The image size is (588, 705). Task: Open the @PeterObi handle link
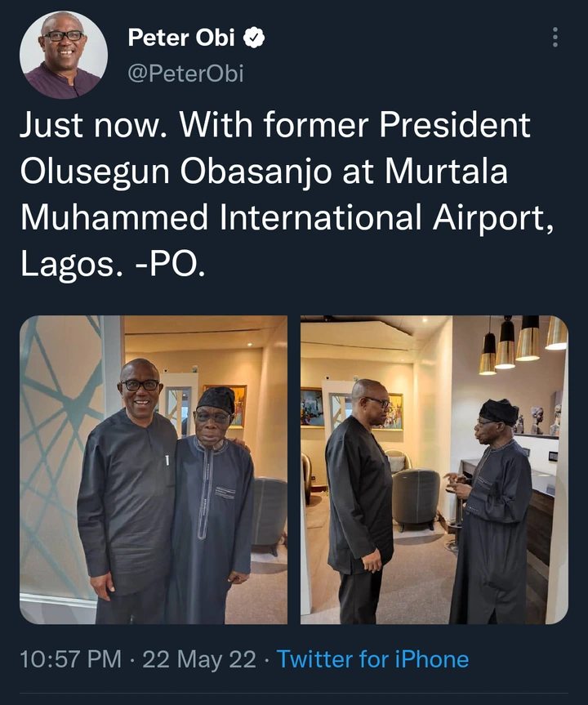pyautogui.click(x=185, y=74)
